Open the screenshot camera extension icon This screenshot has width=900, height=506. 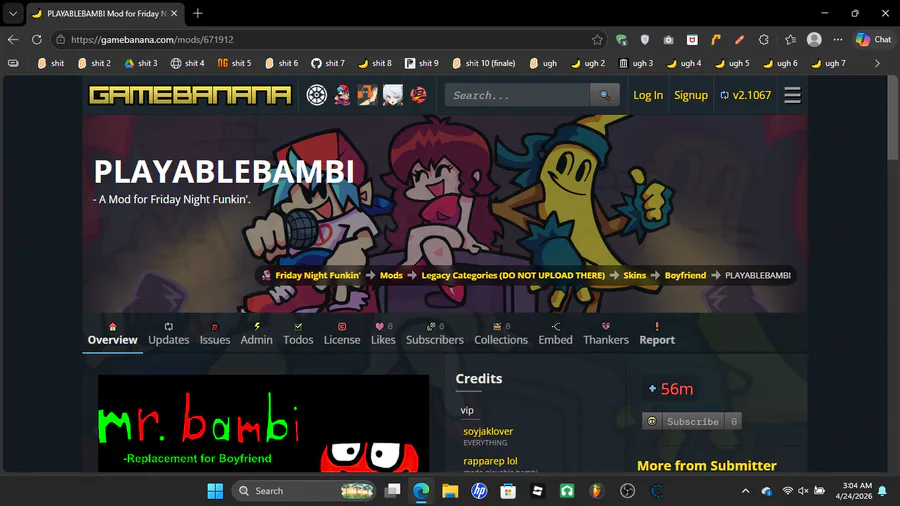pyautogui.click(x=668, y=40)
